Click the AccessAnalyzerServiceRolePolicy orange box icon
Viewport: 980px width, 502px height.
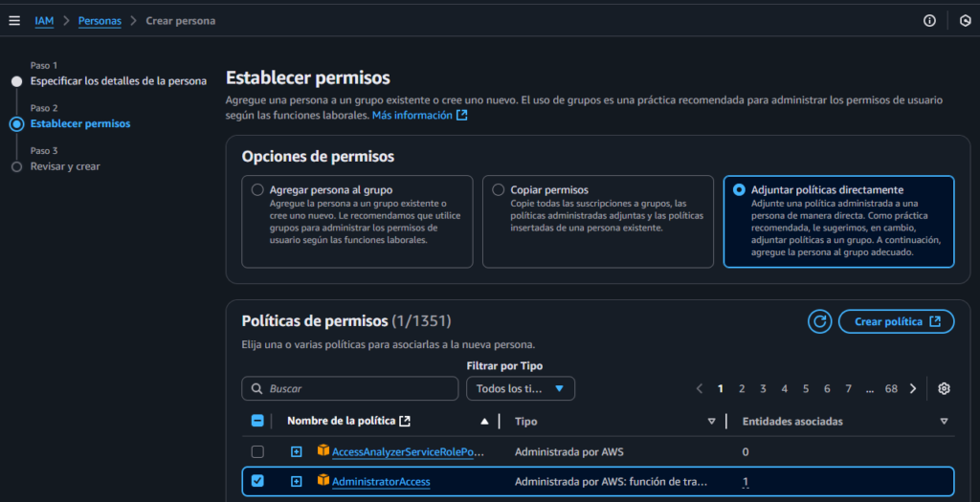(323, 450)
